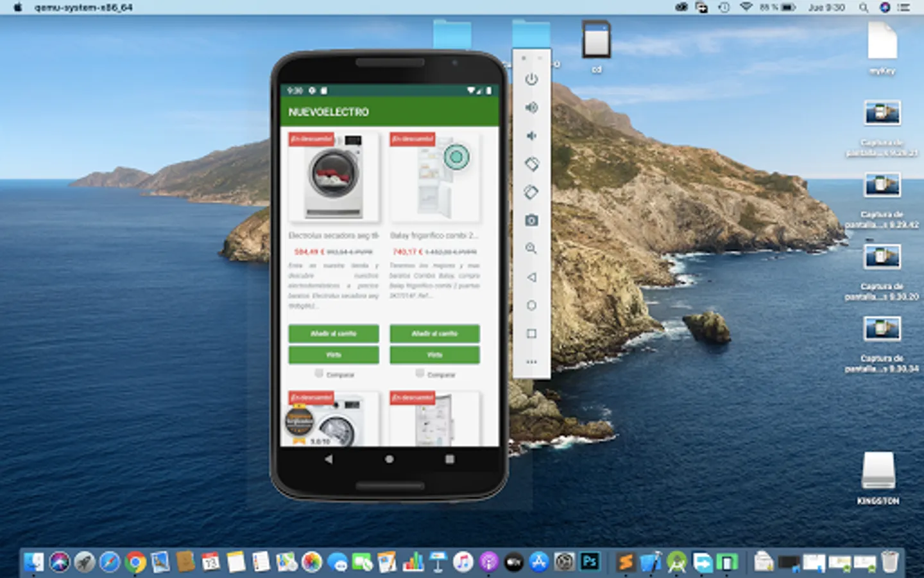
Task: Open the Electrolux dryer product image
Action: pyautogui.click(x=334, y=177)
